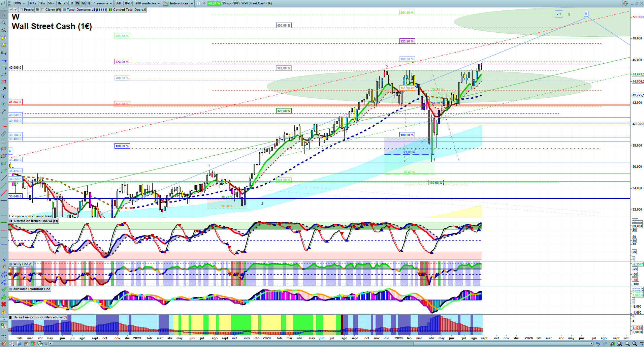Viewport: 644px width, 347px height.
Task: Switch to the 1h timeframe
Action: coord(59,3)
